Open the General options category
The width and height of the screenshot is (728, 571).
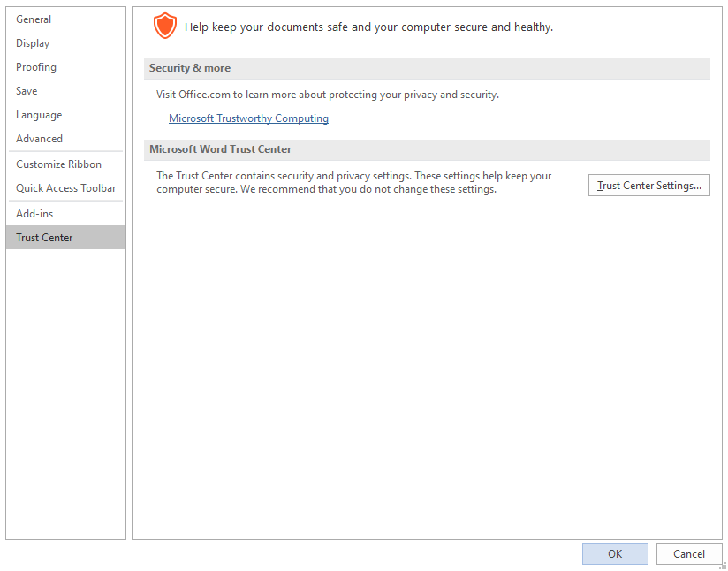tap(66, 19)
